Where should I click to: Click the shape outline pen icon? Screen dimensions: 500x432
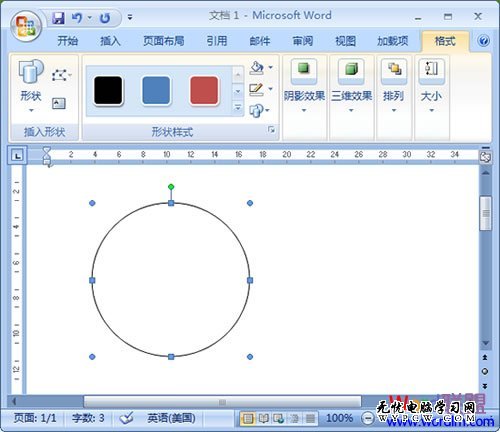click(x=257, y=89)
